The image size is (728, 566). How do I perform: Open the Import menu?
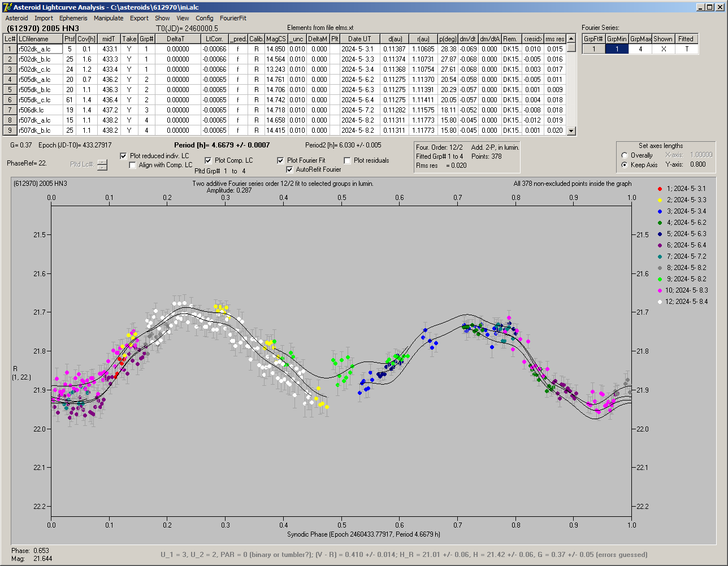click(44, 18)
